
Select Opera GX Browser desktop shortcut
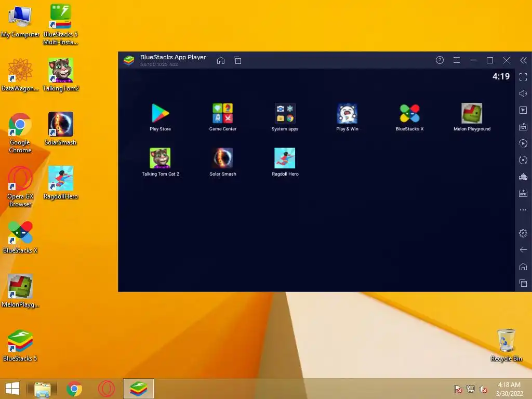(20, 187)
